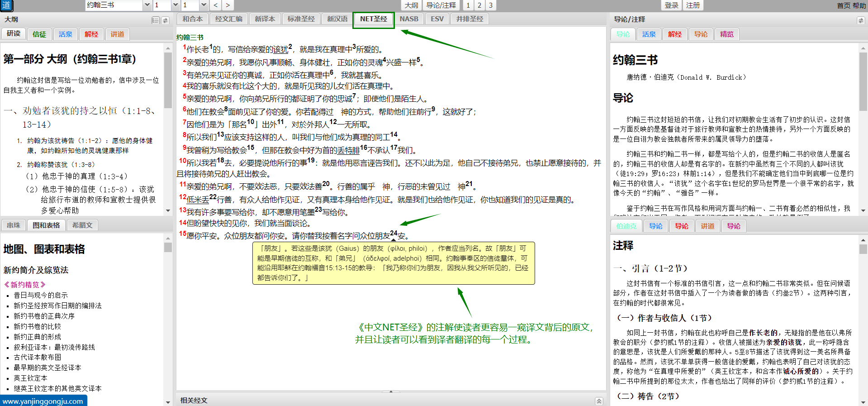Select the 并排圣经 tab
The width and height of the screenshot is (868, 406).
click(x=470, y=19)
